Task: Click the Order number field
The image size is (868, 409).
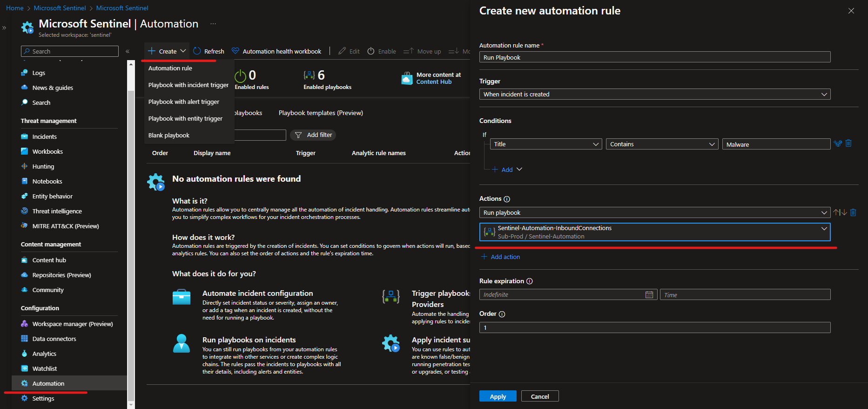Action: tap(655, 327)
